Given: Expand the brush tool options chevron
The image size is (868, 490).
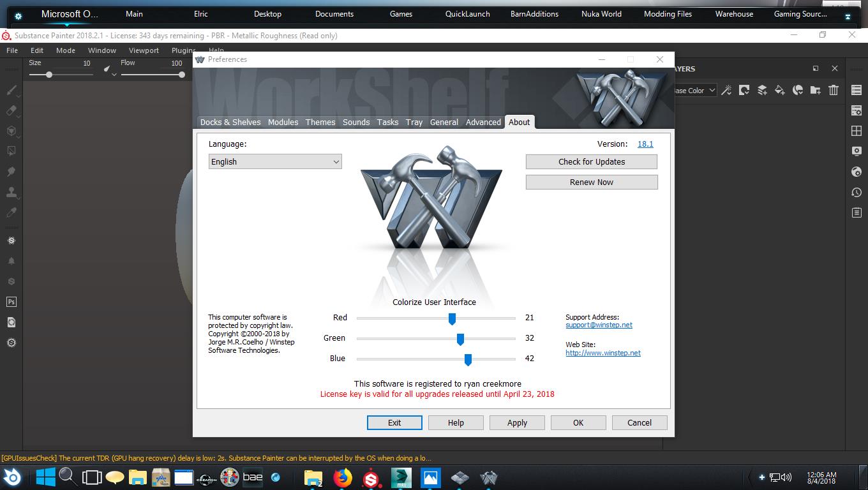Looking at the screenshot, I should coord(114,75).
